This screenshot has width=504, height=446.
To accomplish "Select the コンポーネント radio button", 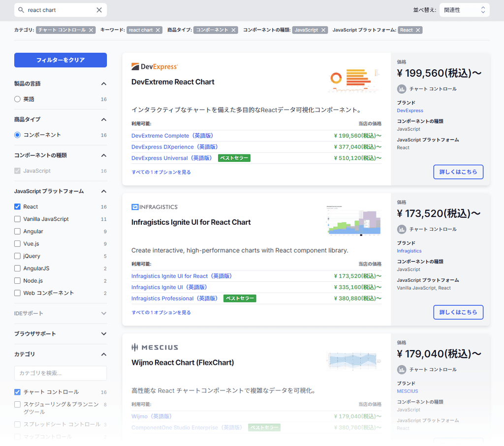I will coord(17,135).
